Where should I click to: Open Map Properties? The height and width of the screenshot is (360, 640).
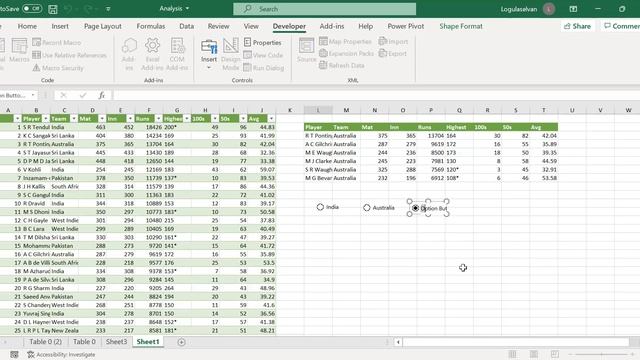coord(345,41)
